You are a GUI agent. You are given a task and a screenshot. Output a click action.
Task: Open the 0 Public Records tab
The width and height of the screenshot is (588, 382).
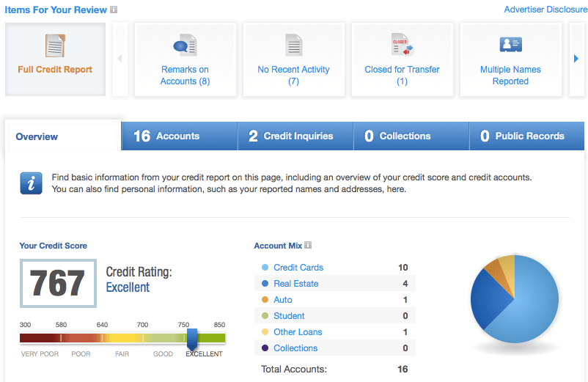[x=527, y=136]
